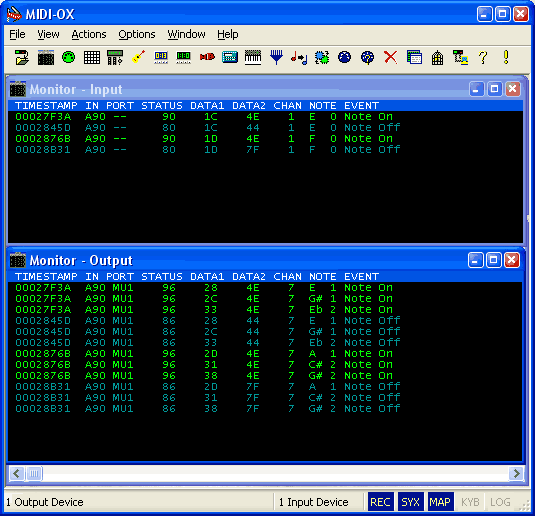Toggle the SYX status indicator
The image size is (535, 516).
[x=410, y=502]
